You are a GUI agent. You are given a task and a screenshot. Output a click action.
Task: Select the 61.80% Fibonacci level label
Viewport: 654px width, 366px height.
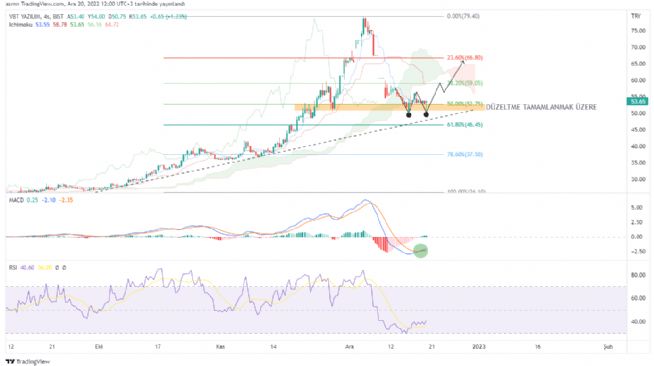(465, 125)
